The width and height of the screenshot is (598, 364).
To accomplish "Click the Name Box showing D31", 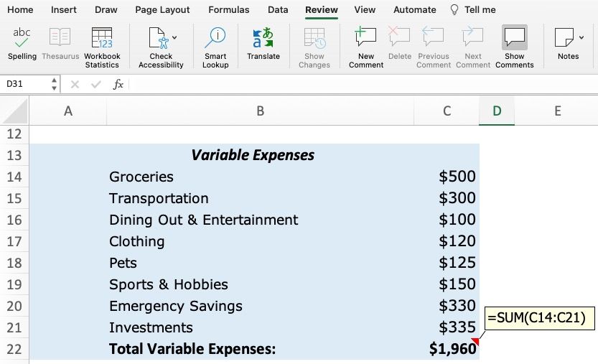I will coord(25,84).
